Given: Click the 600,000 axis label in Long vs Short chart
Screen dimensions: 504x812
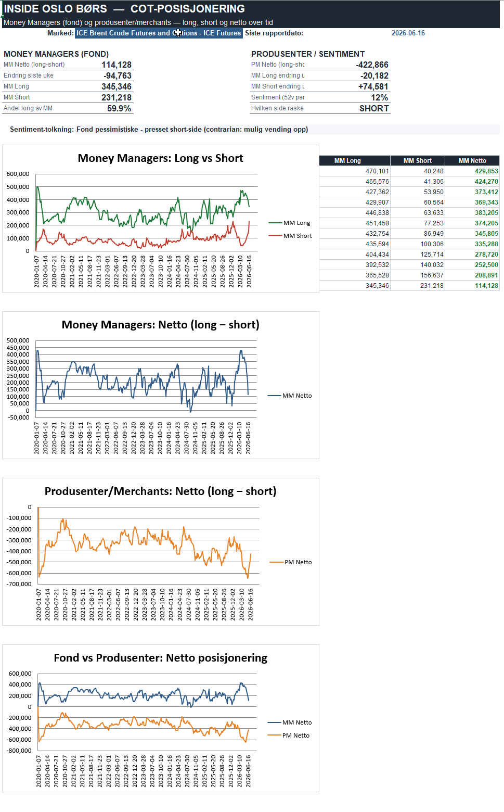Looking at the screenshot, I should [18, 174].
